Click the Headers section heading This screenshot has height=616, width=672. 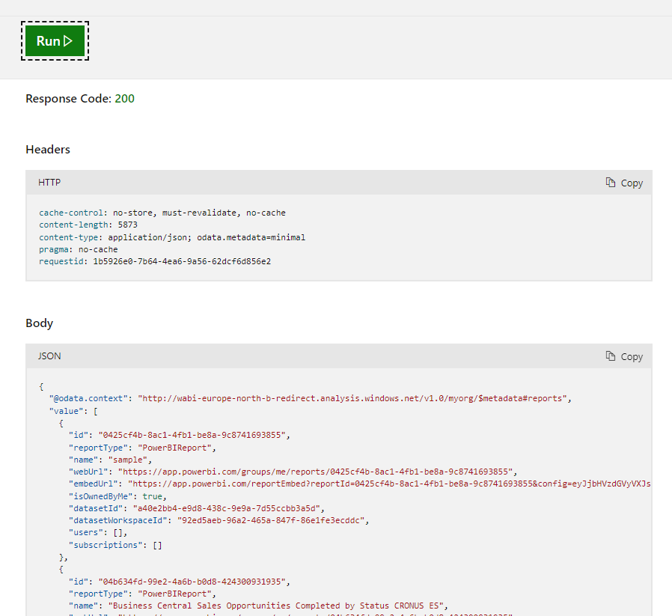click(x=48, y=150)
